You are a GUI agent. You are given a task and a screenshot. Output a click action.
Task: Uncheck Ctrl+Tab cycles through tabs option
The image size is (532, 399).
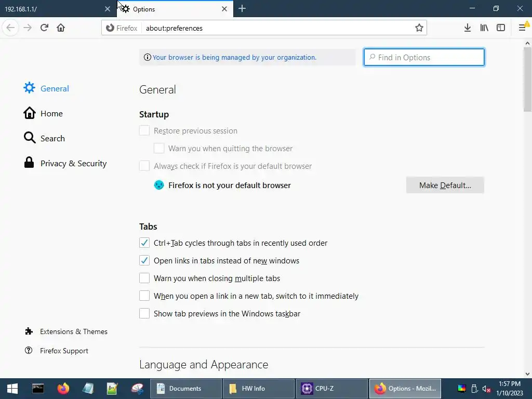[144, 243]
